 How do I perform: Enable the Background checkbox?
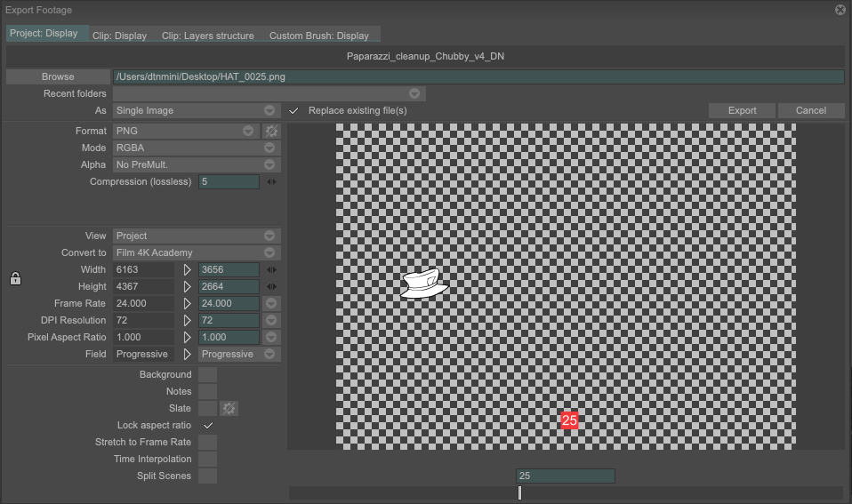click(207, 375)
